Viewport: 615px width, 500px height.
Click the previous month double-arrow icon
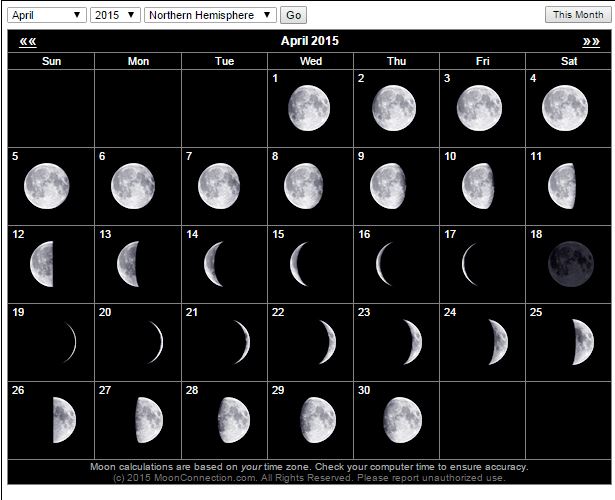coord(27,41)
